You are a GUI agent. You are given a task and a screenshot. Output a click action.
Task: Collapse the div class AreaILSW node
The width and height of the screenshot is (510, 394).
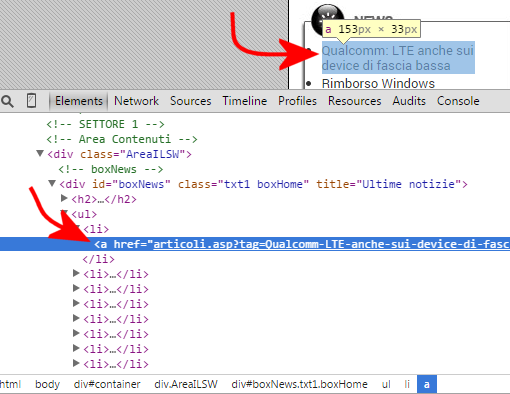(40, 154)
